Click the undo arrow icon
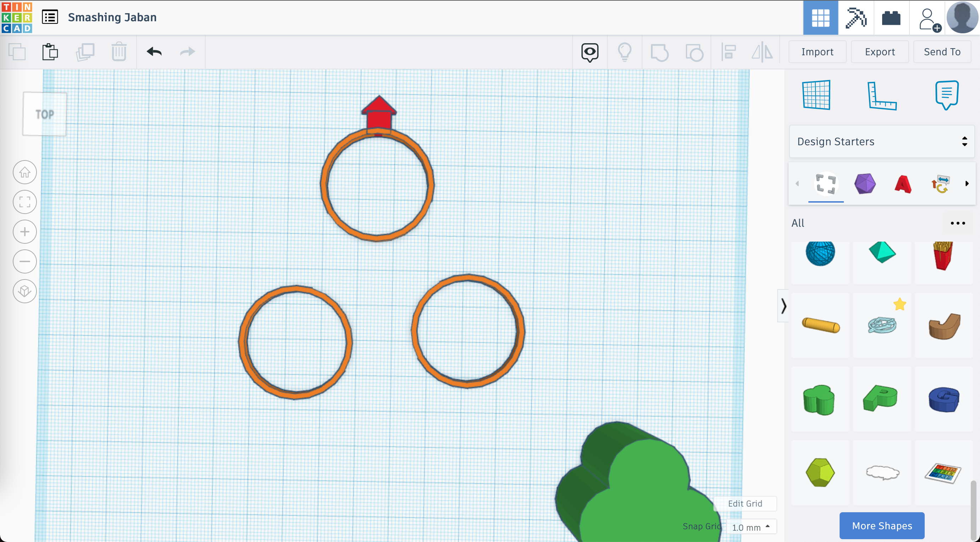This screenshot has height=542, width=980. 154,52
